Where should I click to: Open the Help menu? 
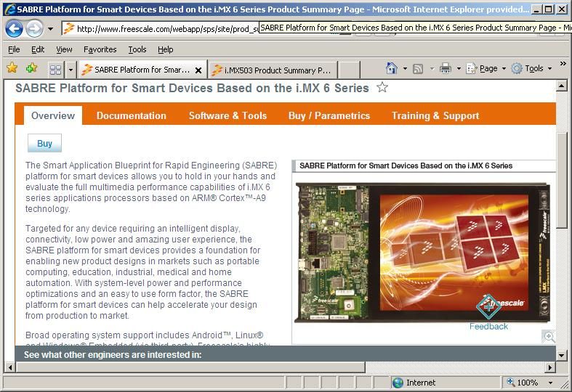click(x=165, y=49)
